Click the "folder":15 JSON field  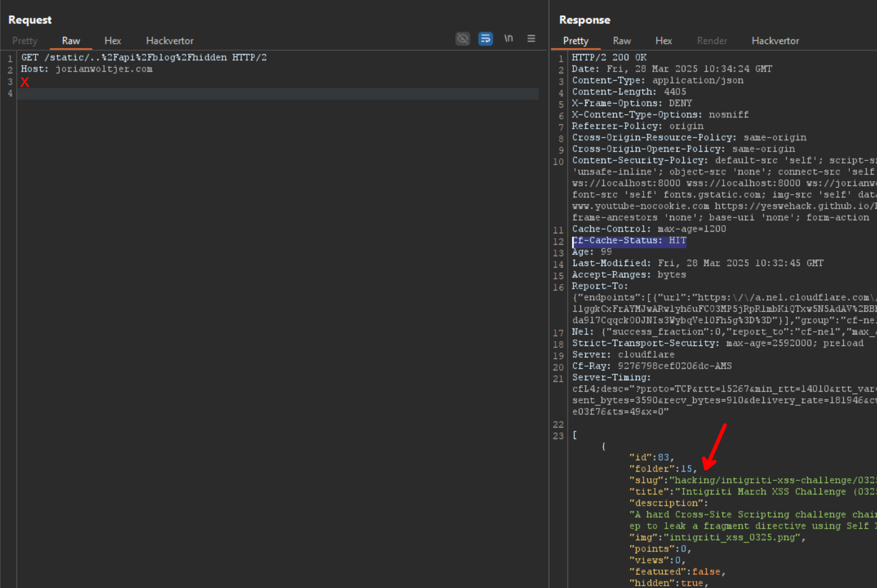pos(663,469)
